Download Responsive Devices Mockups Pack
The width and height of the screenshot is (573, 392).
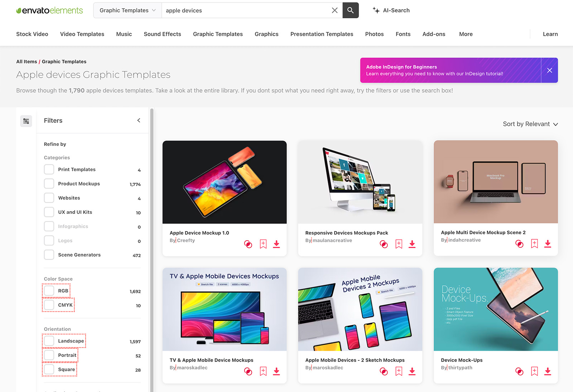pos(412,244)
